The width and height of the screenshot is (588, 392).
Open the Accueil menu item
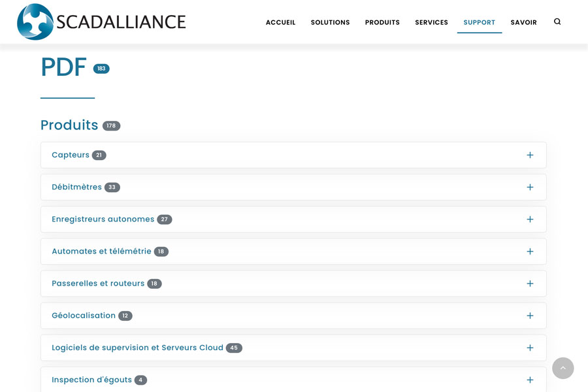click(x=280, y=22)
